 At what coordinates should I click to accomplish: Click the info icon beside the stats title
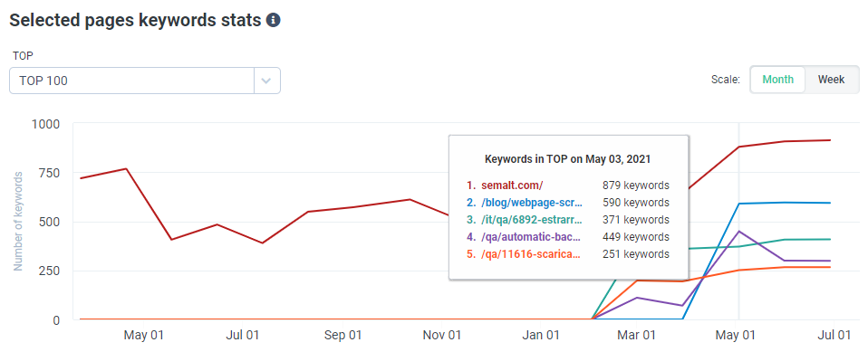point(273,21)
